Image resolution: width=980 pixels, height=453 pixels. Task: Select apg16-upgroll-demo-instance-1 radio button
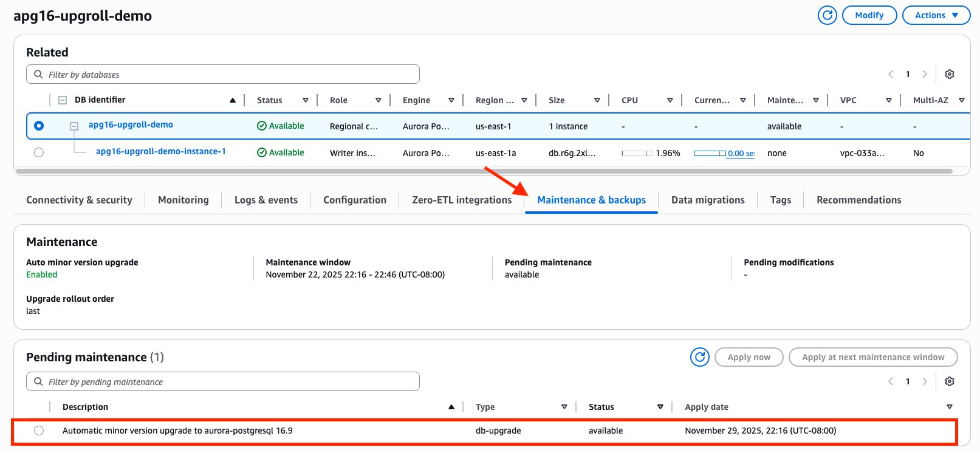coord(39,152)
